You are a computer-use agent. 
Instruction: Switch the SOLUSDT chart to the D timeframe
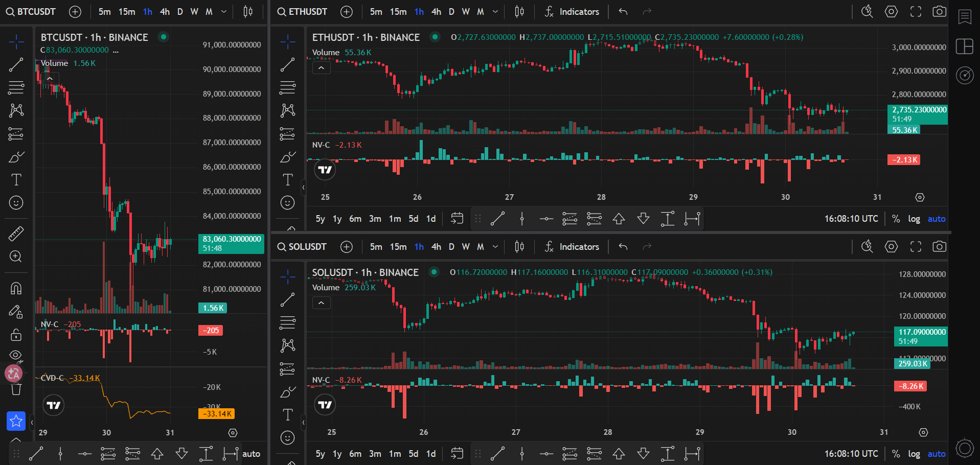451,247
